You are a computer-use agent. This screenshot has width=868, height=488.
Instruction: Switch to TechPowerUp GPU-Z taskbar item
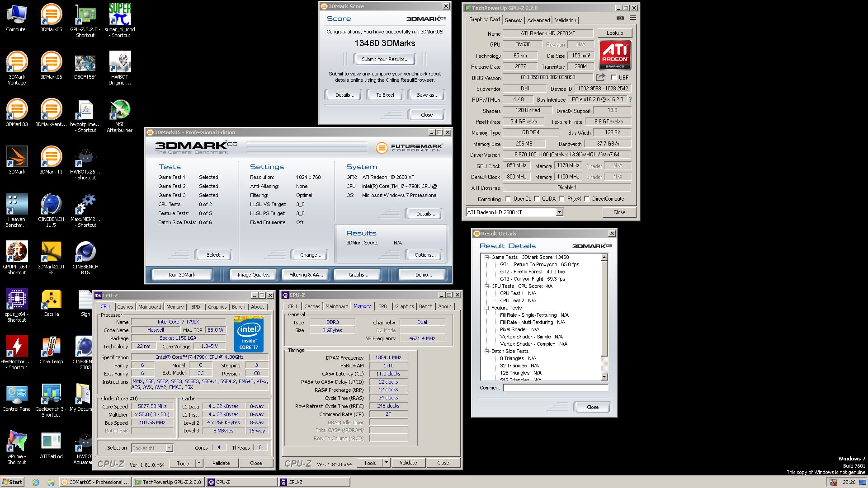click(168, 482)
